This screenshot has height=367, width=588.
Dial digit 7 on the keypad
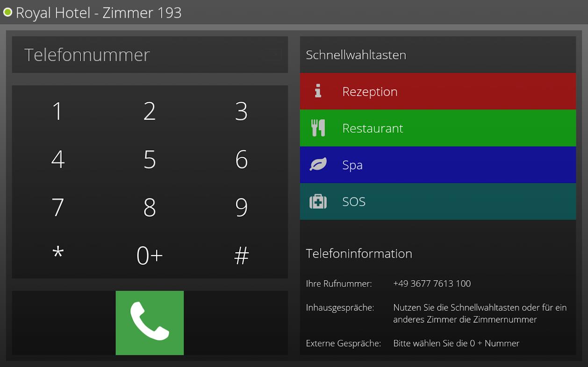(x=57, y=207)
